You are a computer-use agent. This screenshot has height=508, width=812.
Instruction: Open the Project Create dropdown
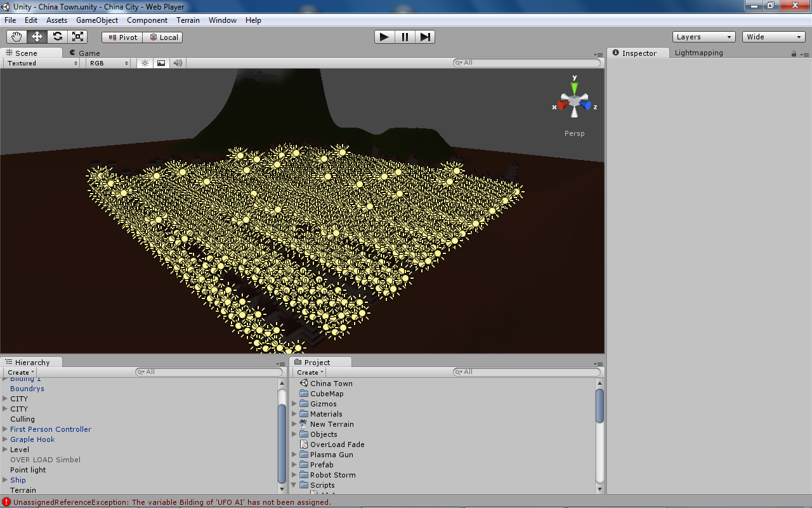tap(310, 372)
